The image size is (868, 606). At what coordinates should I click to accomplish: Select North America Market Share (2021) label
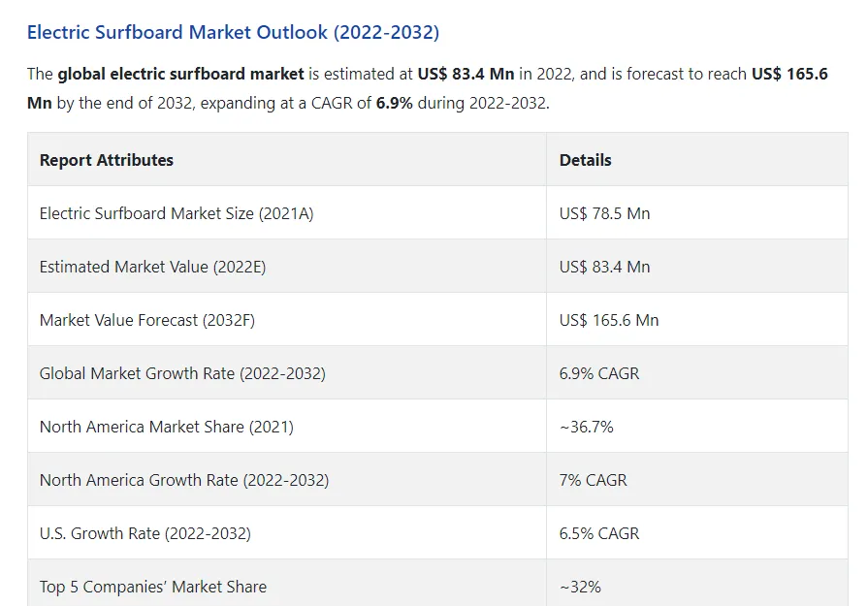point(167,427)
